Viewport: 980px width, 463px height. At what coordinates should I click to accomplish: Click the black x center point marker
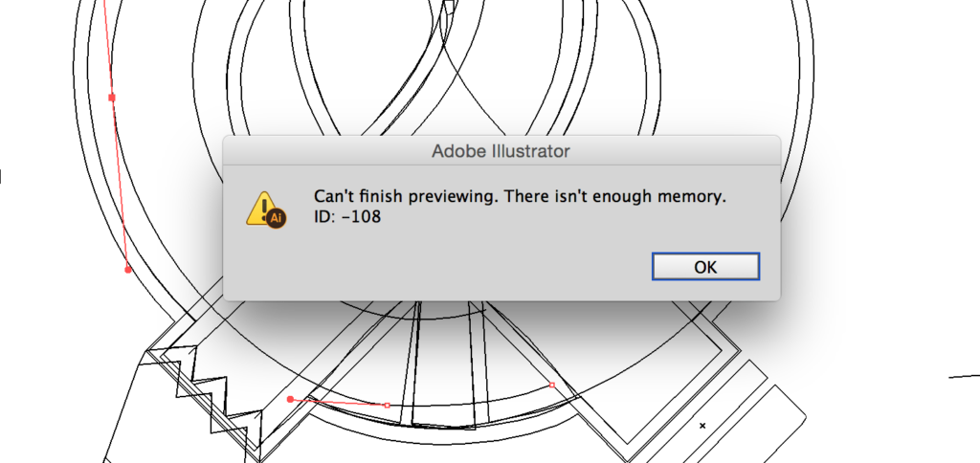(702, 426)
